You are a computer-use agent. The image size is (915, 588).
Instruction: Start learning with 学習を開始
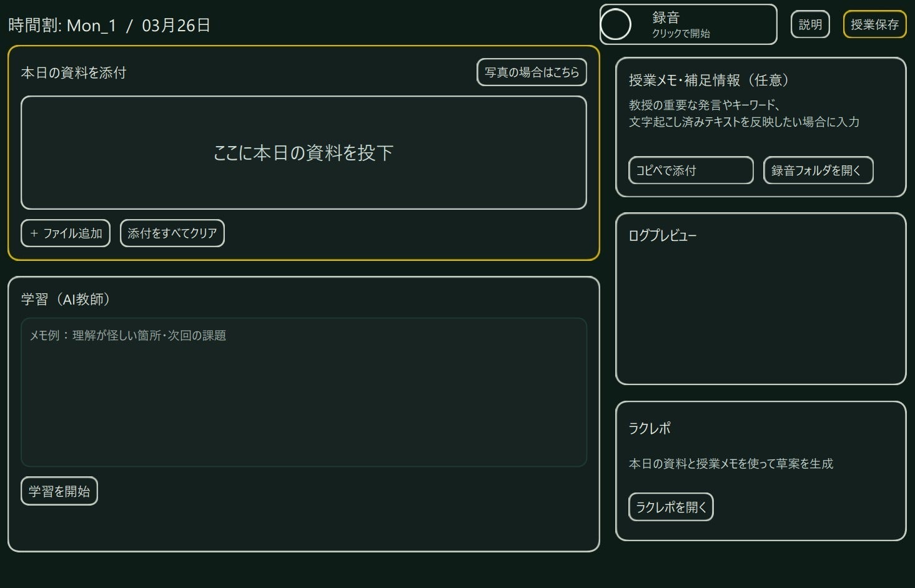59,491
